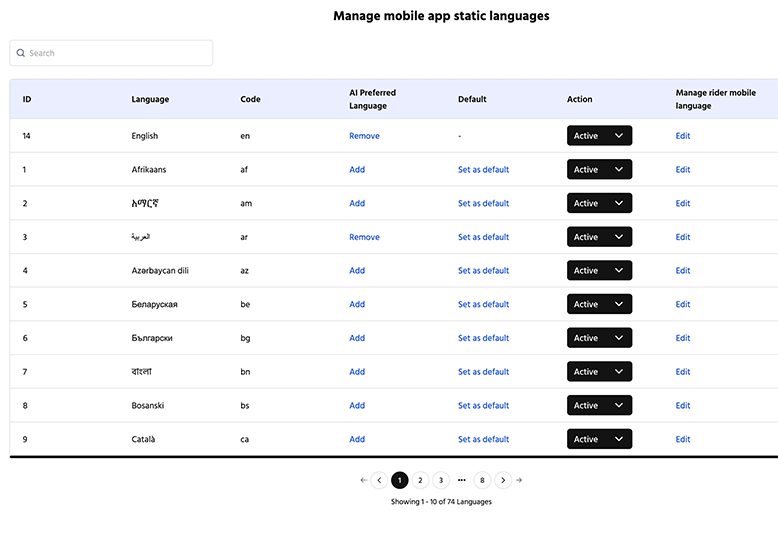Image resolution: width=778 pixels, height=534 pixels.
Task: Open Active dropdown for code ar
Action: (599, 237)
